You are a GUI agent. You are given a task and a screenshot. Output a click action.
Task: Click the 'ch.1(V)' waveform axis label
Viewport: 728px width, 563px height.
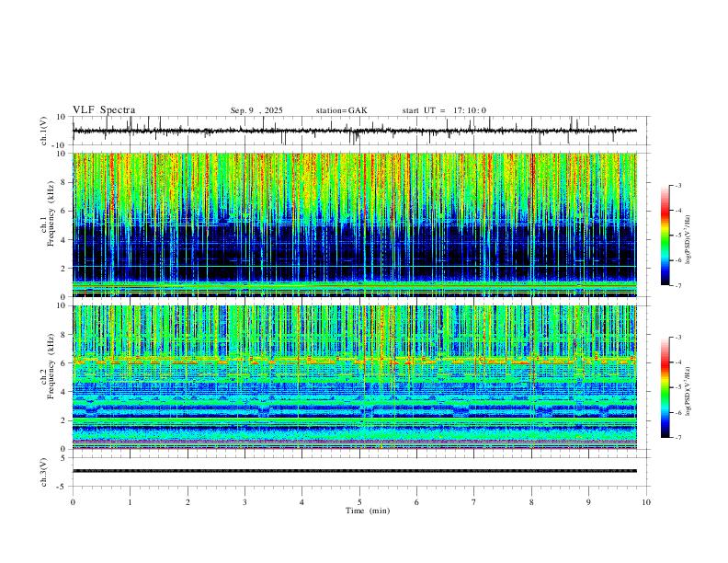(x=44, y=131)
